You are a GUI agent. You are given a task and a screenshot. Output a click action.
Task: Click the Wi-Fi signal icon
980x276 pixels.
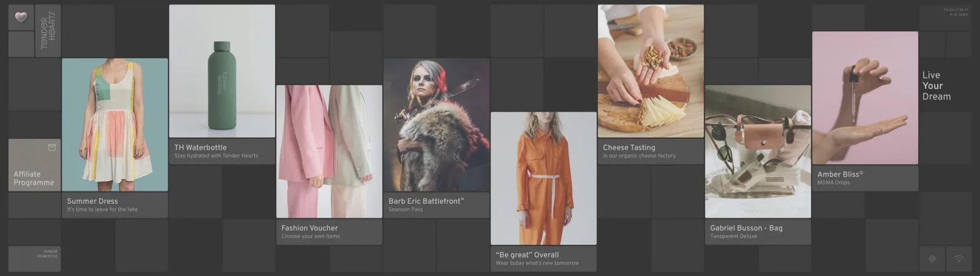tap(959, 259)
